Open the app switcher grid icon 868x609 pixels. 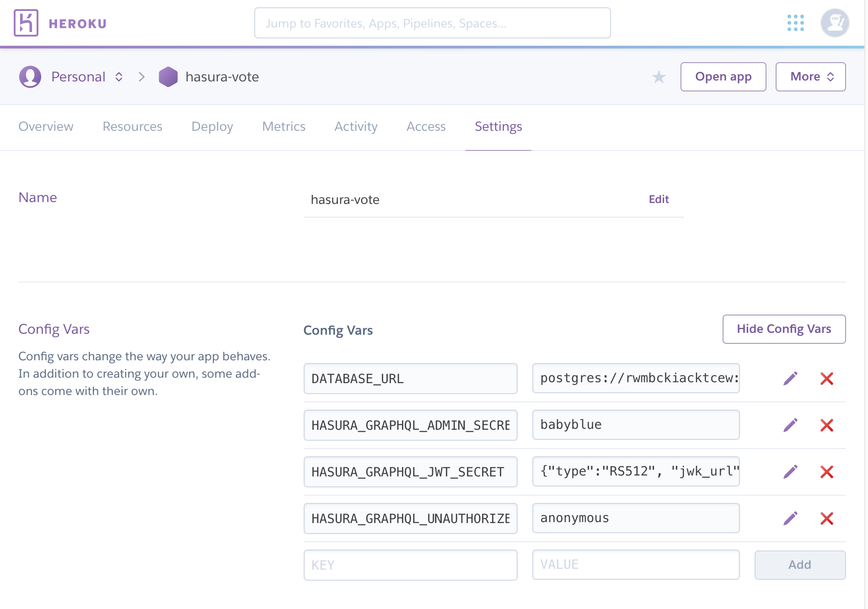(x=796, y=23)
